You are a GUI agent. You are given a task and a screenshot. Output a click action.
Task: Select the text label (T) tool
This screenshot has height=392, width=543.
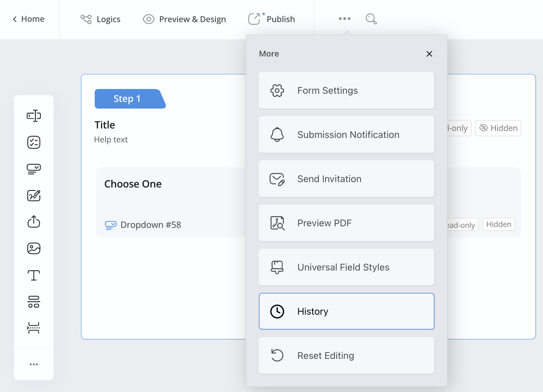(x=34, y=275)
